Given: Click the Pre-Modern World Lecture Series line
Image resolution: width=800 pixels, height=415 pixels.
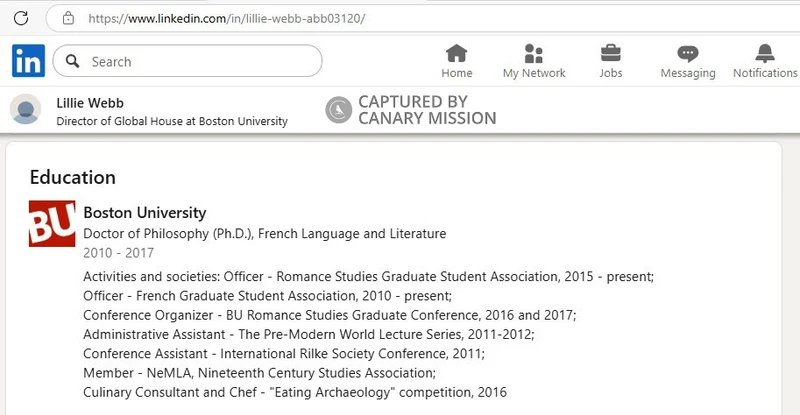Looking at the screenshot, I should click(x=309, y=335).
